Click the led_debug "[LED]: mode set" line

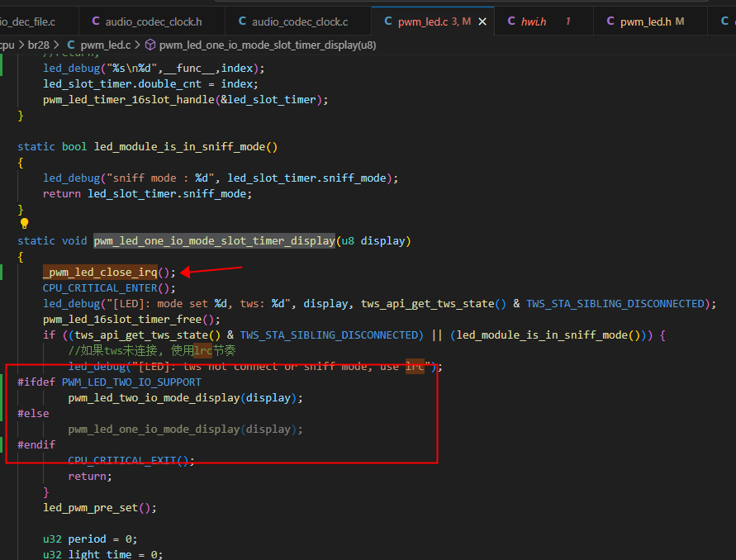coord(379,304)
